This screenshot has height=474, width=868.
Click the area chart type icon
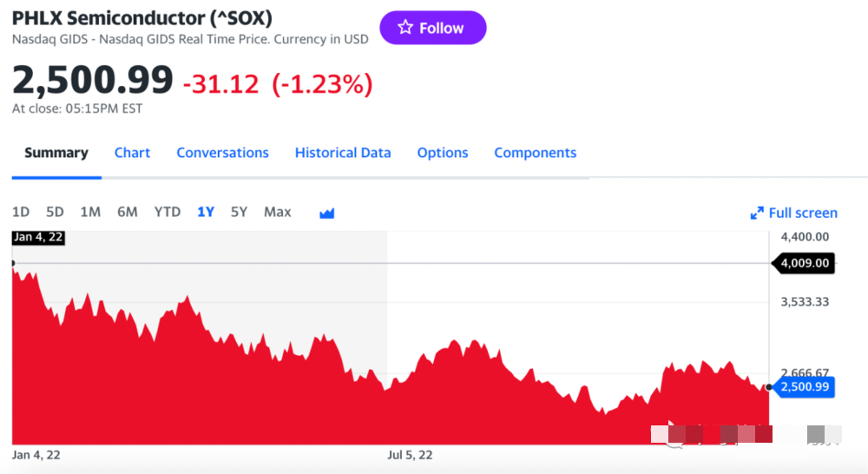click(326, 213)
